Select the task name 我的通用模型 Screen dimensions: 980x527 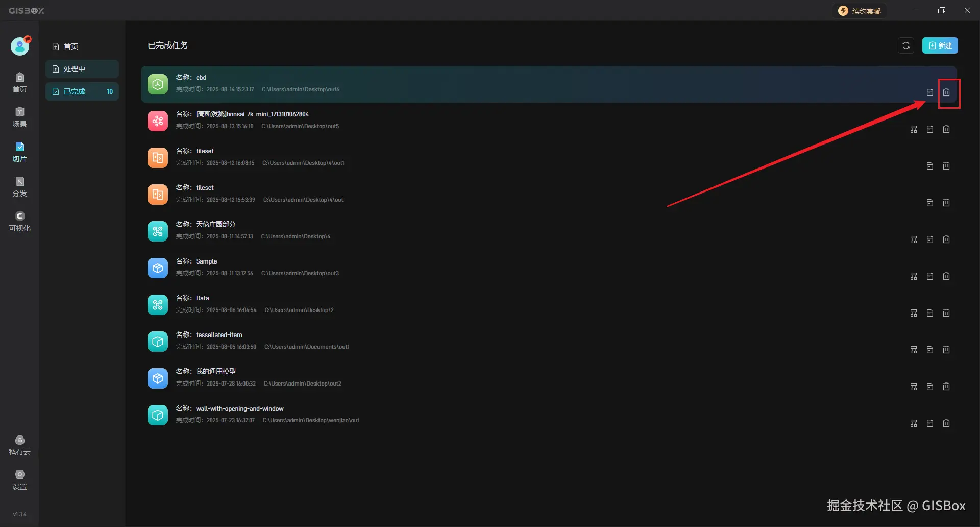[216, 371]
